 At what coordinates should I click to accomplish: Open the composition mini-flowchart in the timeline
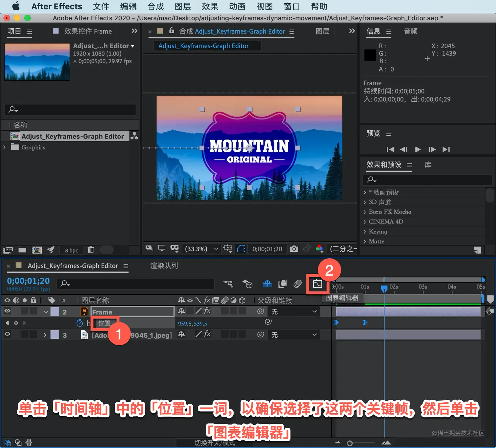click(x=228, y=284)
